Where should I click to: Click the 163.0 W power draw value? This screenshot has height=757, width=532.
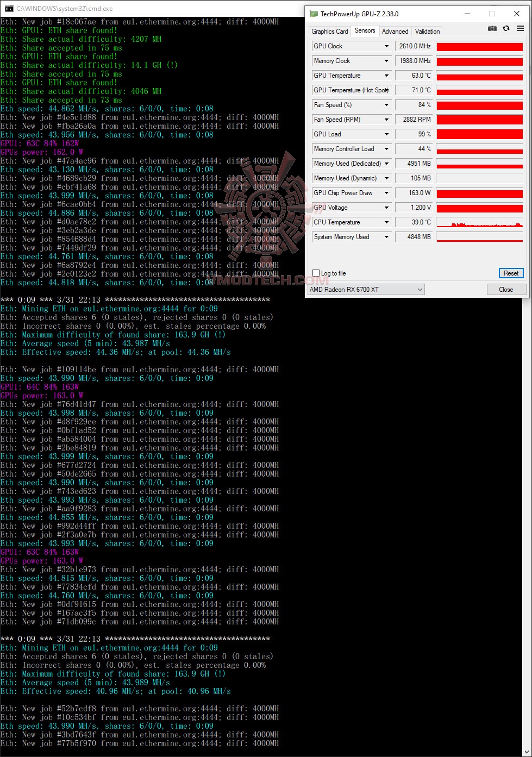click(414, 193)
